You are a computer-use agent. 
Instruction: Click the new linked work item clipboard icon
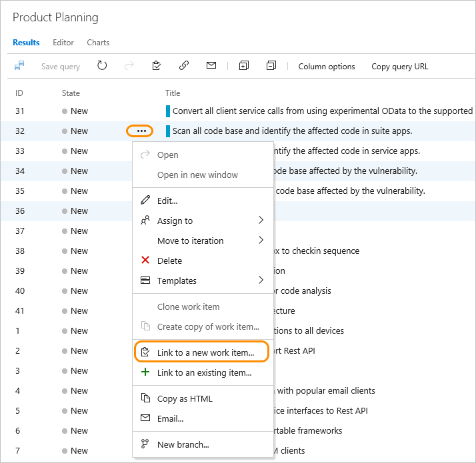pos(157,65)
